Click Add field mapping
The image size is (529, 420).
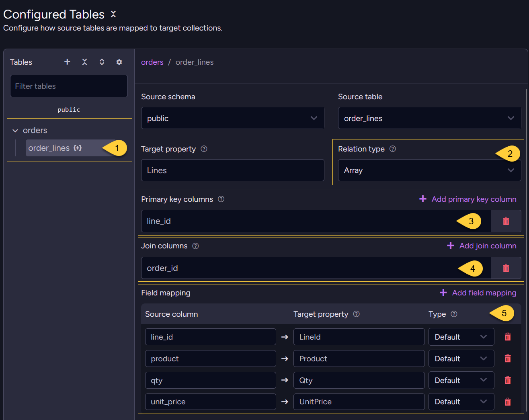pos(478,293)
